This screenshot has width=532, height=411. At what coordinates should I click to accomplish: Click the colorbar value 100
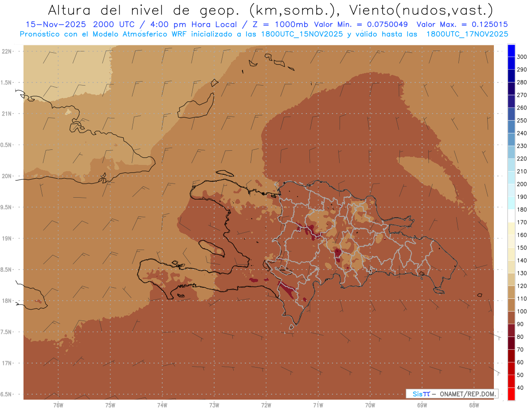(522, 311)
